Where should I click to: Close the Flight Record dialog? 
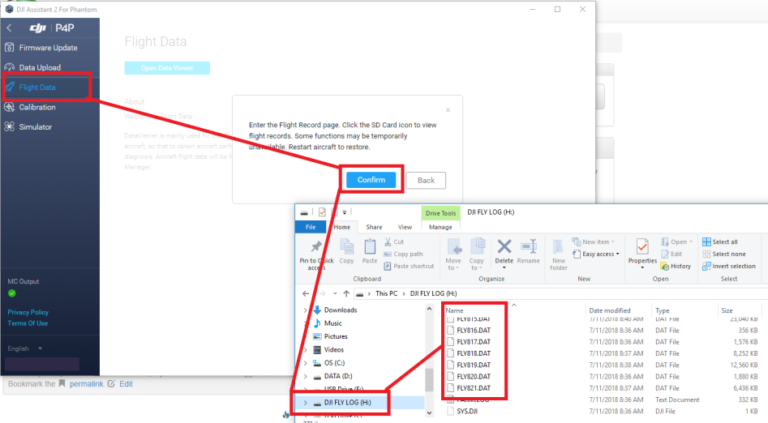(448, 110)
